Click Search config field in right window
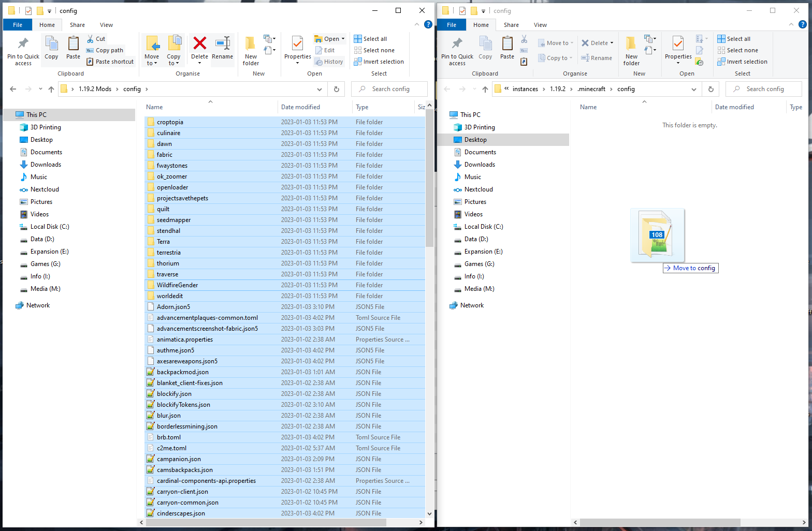Screen dimensions: 812x531 pos(764,89)
